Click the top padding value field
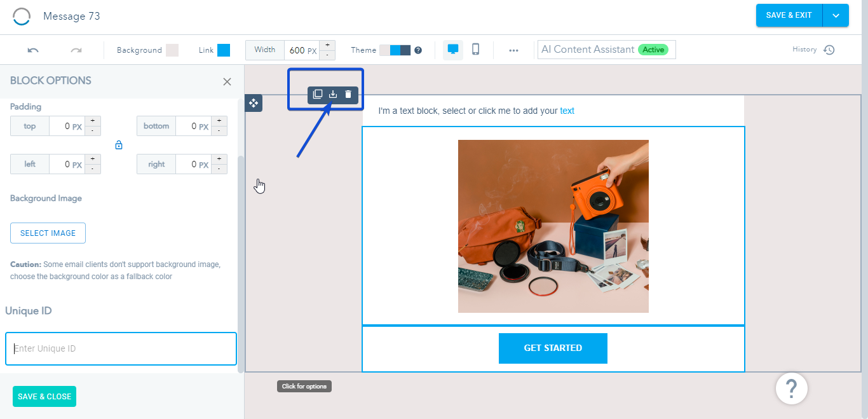The image size is (868, 419). pyautogui.click(x=67, y=126)
